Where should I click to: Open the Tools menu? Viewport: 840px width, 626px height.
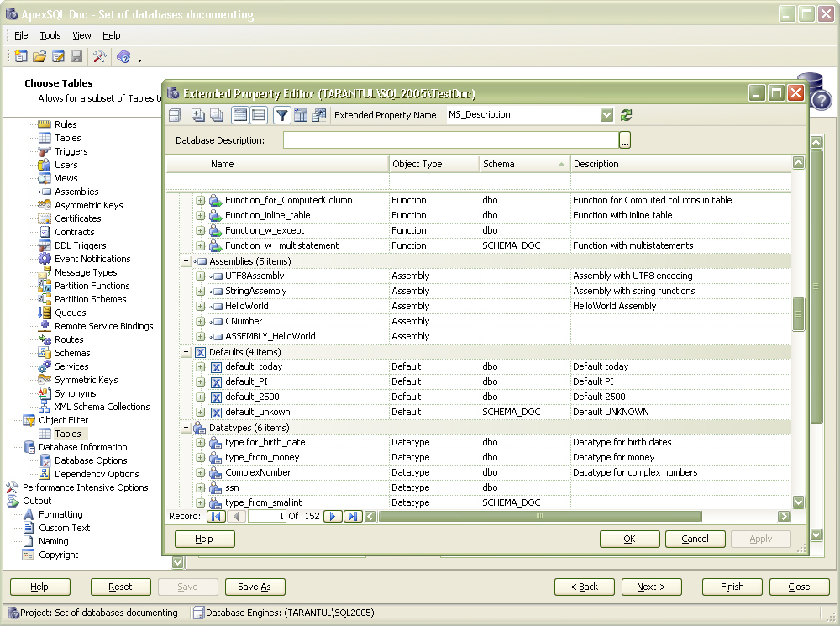[50, 35]
